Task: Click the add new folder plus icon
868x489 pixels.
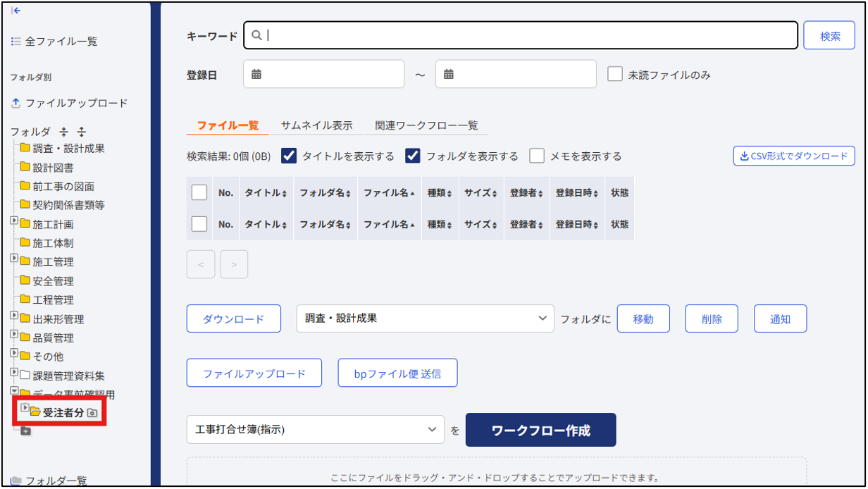Action: 26,431
